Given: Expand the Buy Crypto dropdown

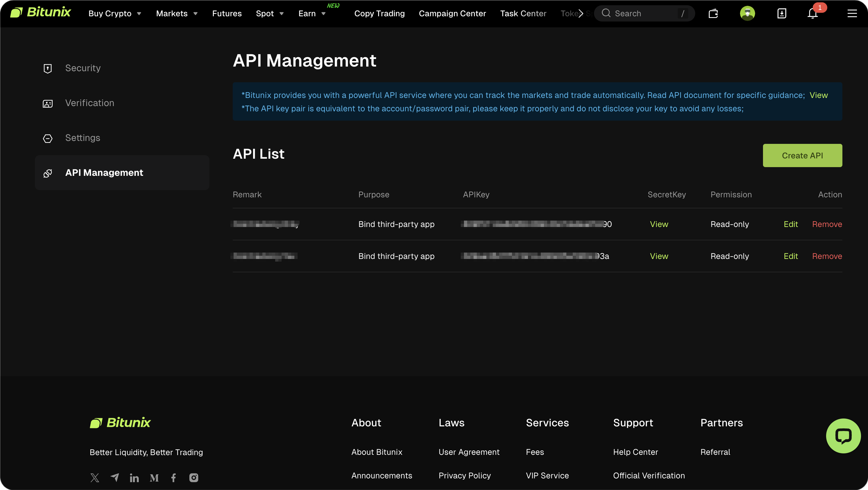Looking at the screenshot, I should (x=115, y=13).
